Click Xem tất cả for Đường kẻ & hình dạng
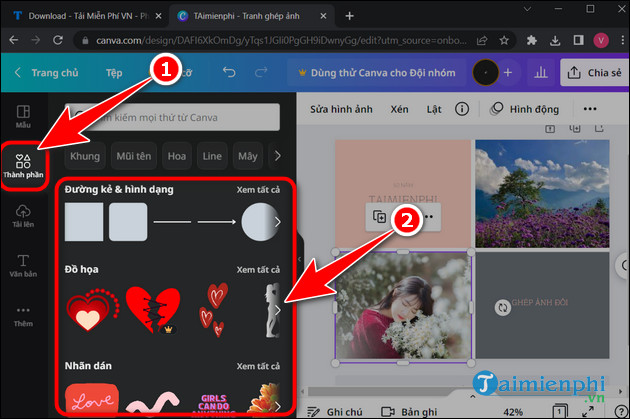This screenshot has height=419, width=630. pyautogui.click(x=258, y=190)
